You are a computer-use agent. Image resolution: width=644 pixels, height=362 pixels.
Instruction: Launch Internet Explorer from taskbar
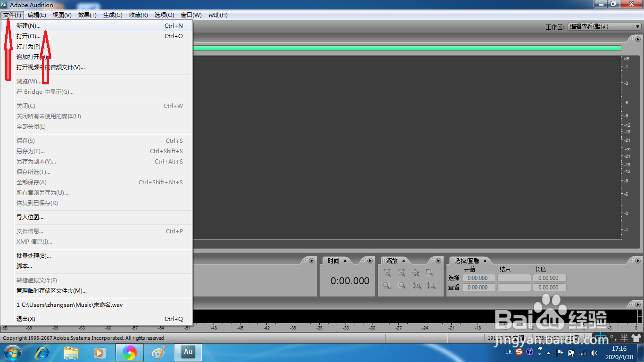click(43, 353)
